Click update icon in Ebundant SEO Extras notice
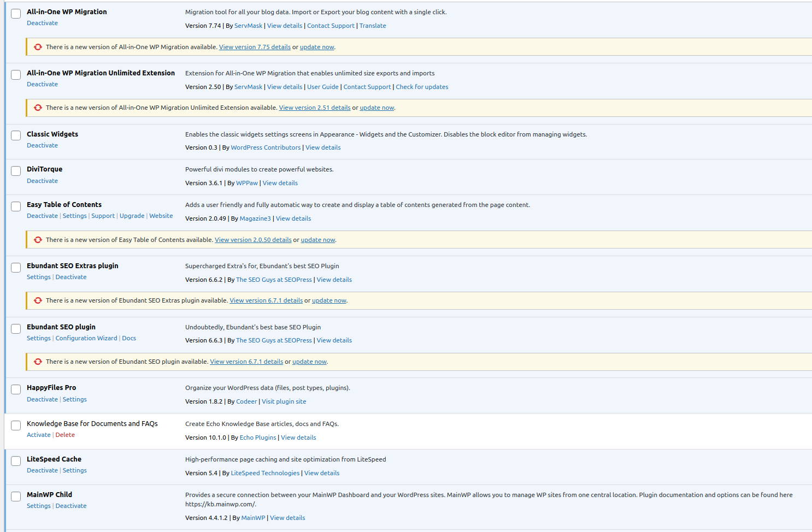The image size is (812, 532). [38, 300]
